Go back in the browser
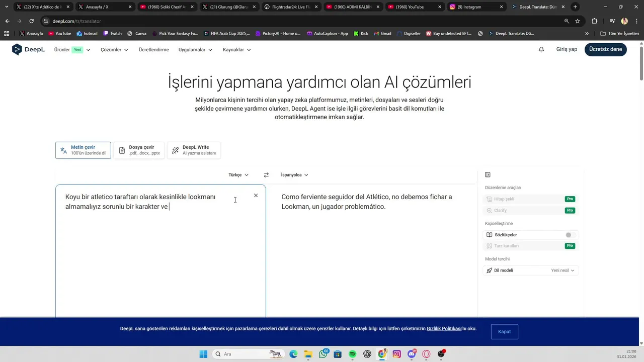Viewport: 644px width, 362px height. tap(7, 21)
